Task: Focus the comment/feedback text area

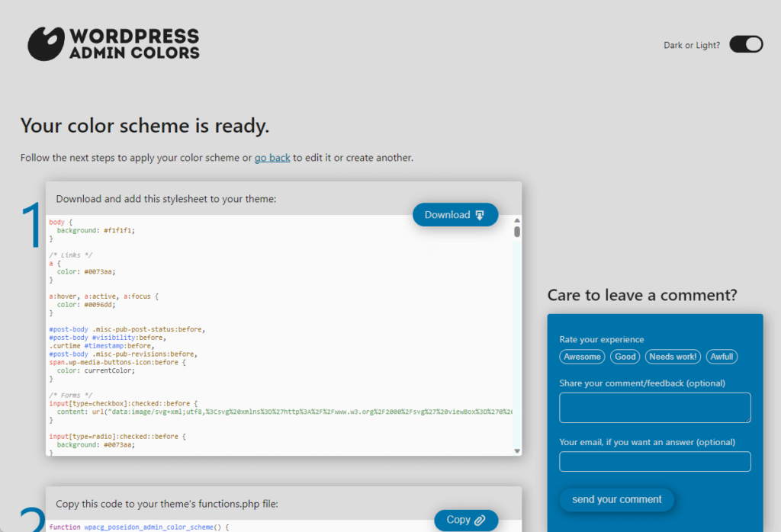Action: (655, 408)
